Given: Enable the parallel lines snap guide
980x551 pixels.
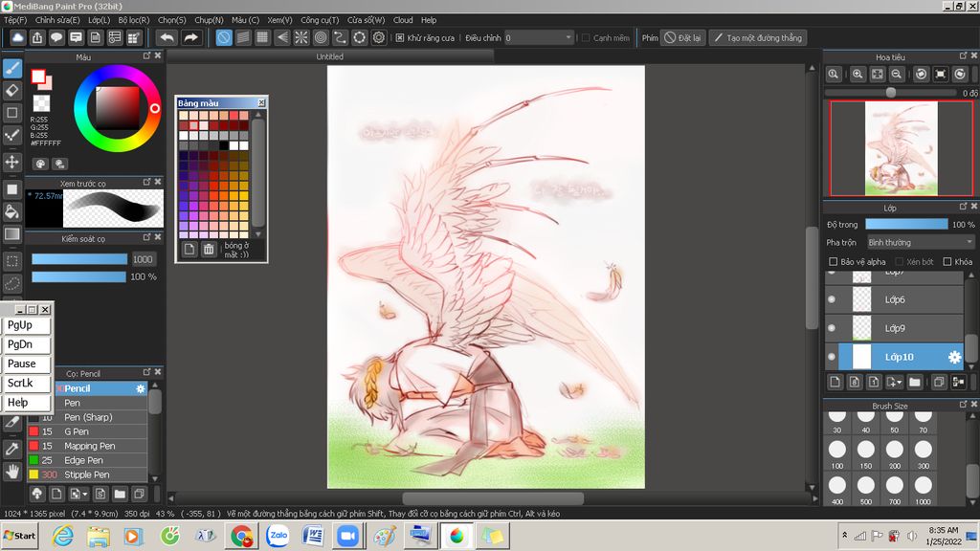Looking at the screenshot, I should pyautogui.click(x=243, y=37).
